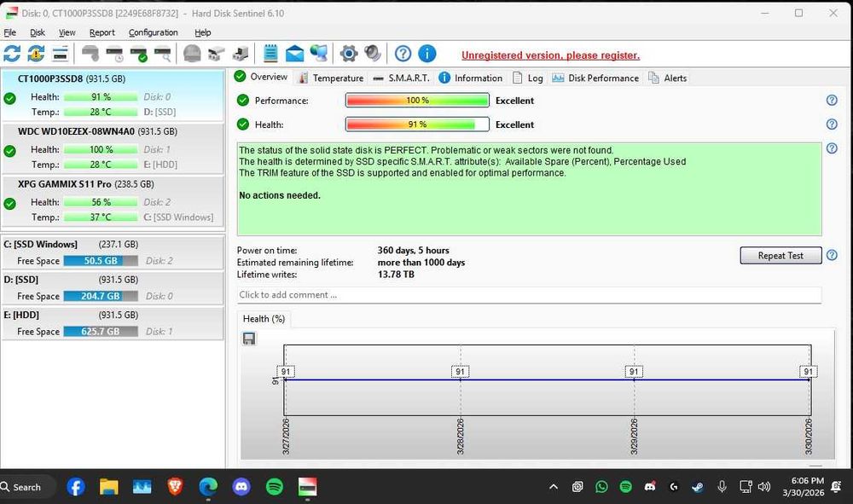
Task: Select the D: [SSD] partition entry
Action: [x=113, y=287]
